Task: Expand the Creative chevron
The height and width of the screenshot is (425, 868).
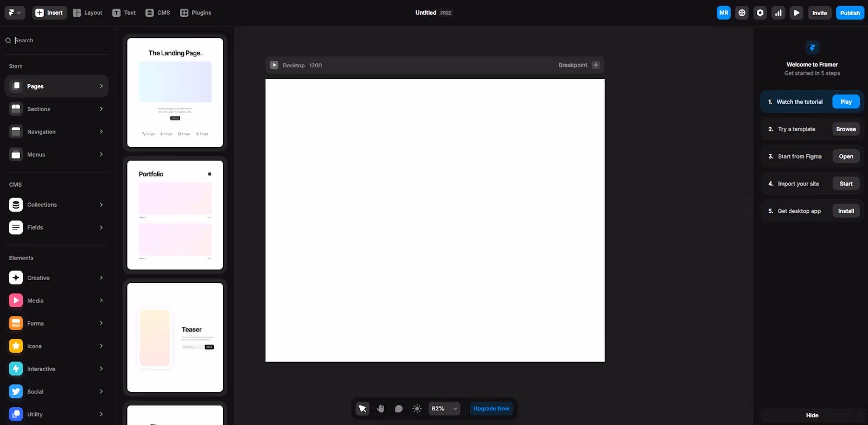Action: click(x=101, y=277)
